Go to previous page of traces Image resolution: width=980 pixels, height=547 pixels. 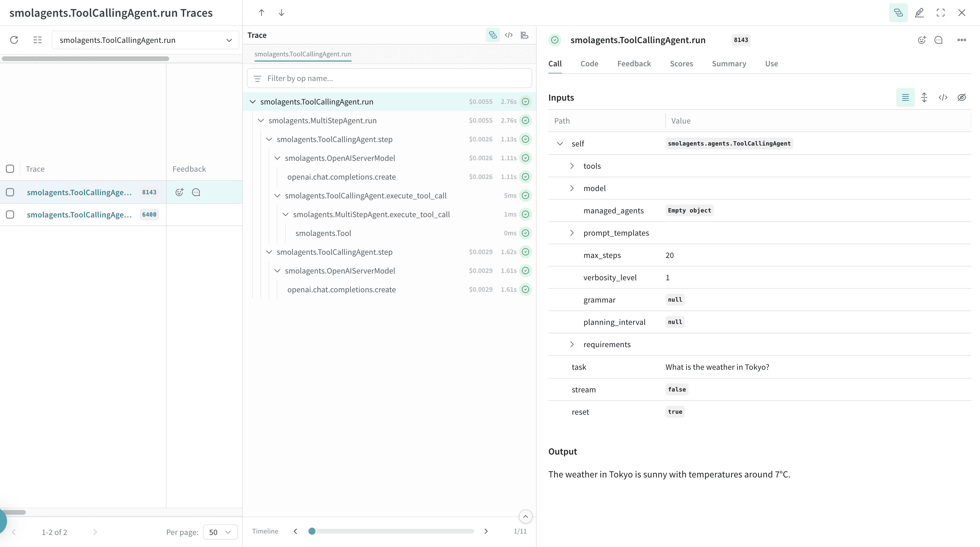[14, 532]
